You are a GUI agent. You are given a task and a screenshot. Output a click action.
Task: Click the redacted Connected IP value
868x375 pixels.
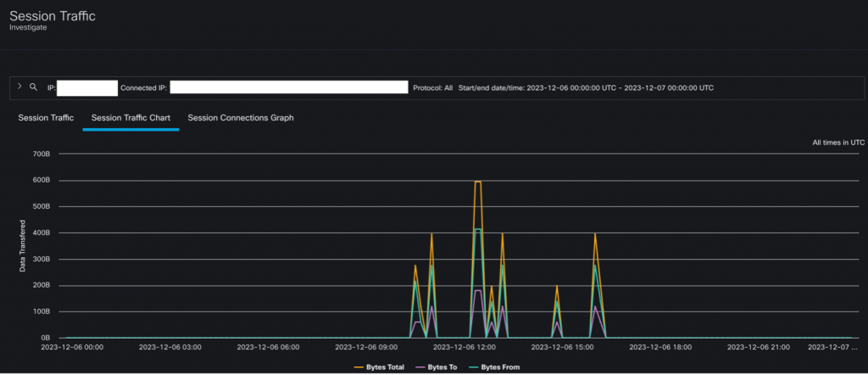pyautogui.click(x=290, y=87)
